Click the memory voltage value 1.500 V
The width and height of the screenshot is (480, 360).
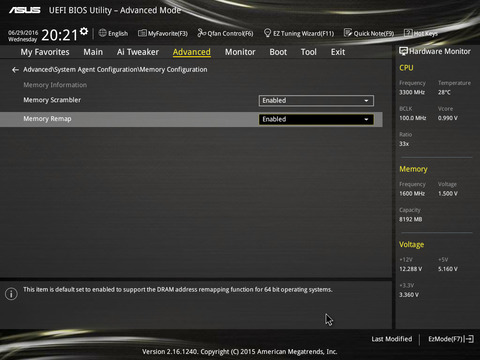(448, 194)
